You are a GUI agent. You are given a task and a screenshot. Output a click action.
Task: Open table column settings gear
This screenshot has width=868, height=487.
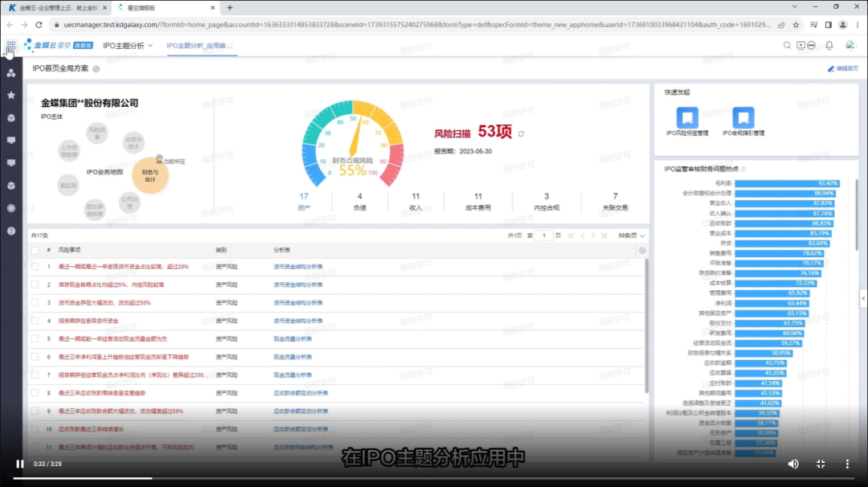pyautogui.click(x=642, y=250)
